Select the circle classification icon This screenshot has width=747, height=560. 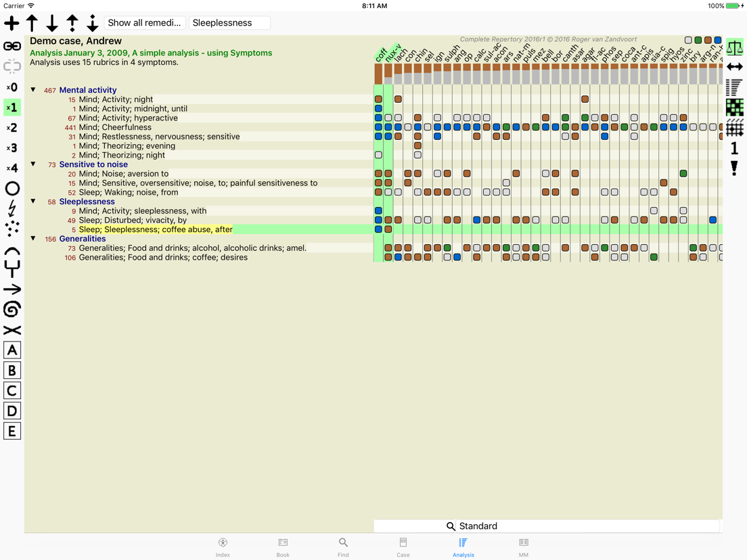[12, 189]
